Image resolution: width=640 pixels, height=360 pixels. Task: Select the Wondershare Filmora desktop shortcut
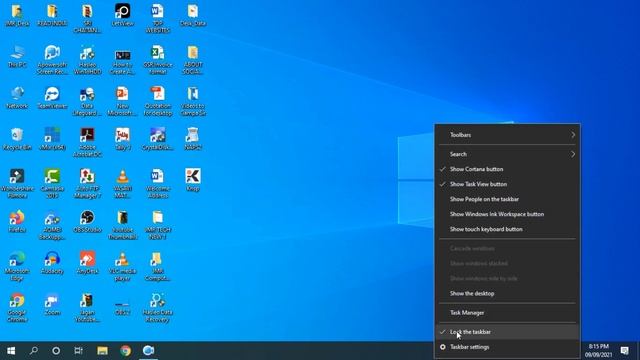point(17,184)
